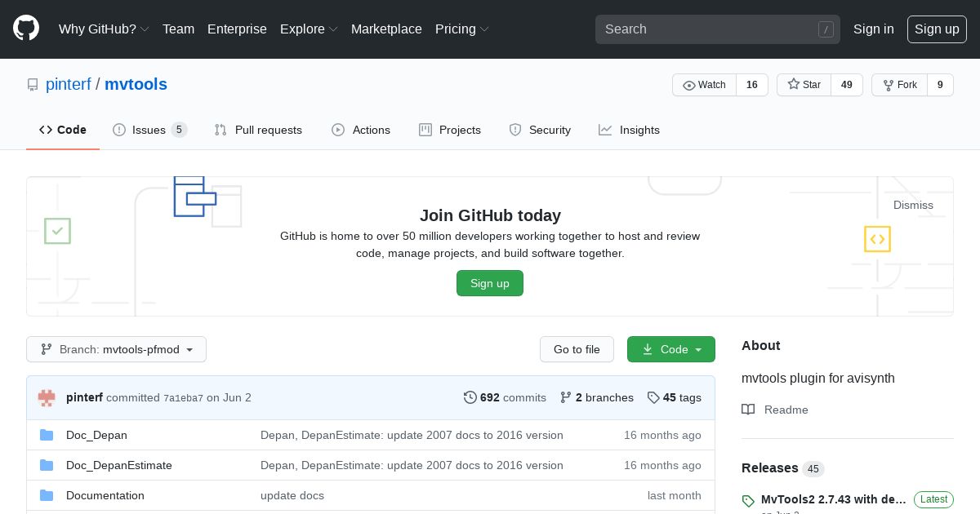Open the 'update docs' commit message
Image resolution: width=980 pixels, height=514 pixels.
point(292,495)
